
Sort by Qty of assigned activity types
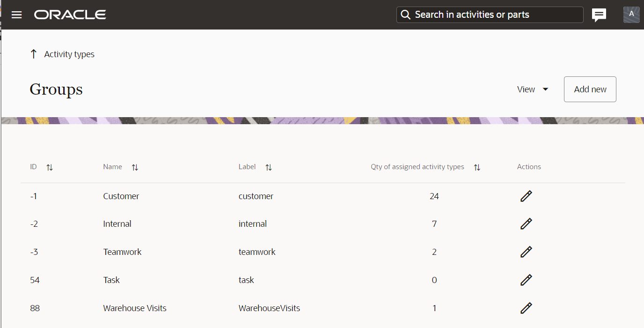[x=477, y=167]
